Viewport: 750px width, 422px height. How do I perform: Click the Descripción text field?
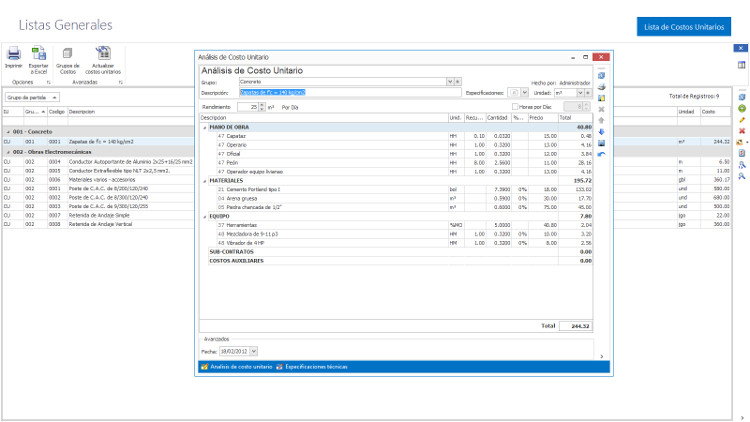350,92
